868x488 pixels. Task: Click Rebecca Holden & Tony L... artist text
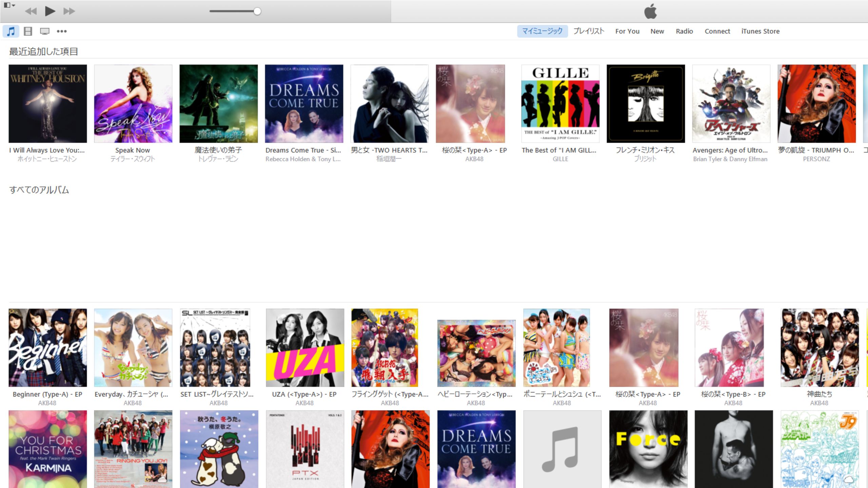point(303,159)
